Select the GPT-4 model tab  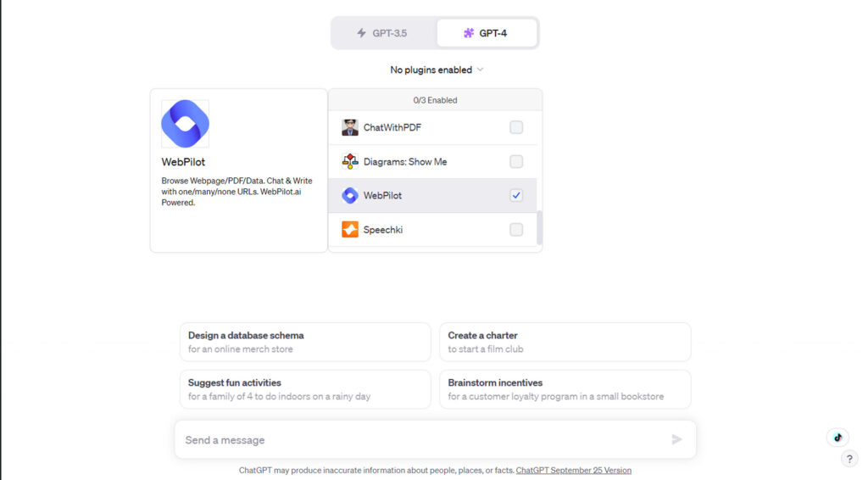tap(487, 33)
